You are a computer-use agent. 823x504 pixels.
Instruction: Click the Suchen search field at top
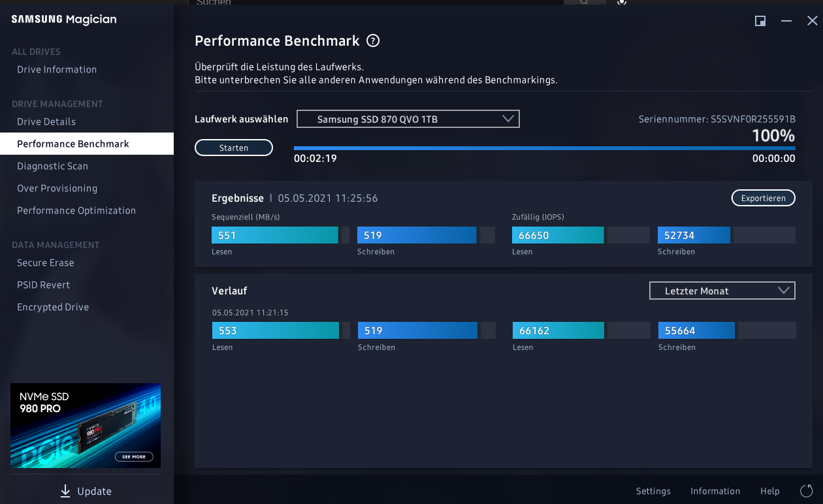376,3
